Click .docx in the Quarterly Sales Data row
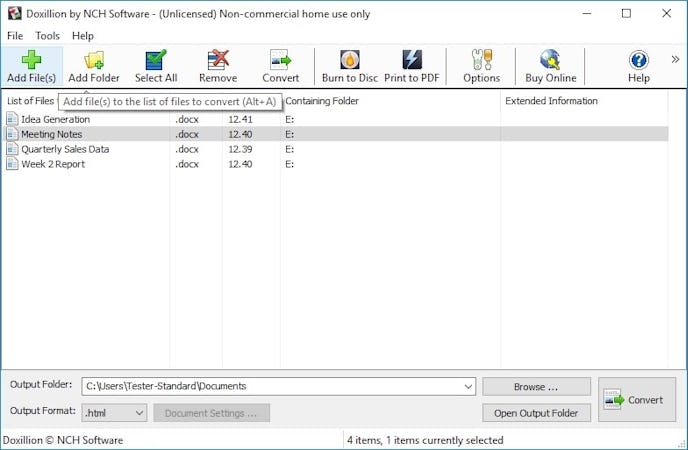The height and width of the screenshot is (450, 688). [x=187, y=149]
